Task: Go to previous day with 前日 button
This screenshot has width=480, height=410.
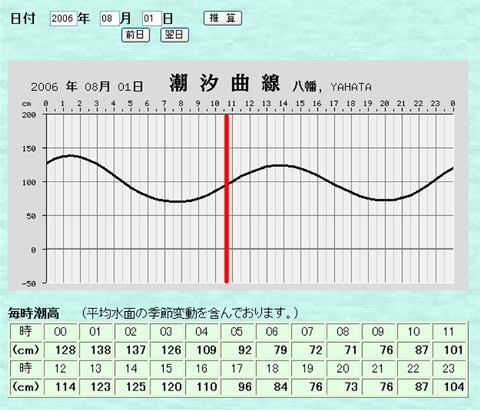Action: tap(135, 35)
